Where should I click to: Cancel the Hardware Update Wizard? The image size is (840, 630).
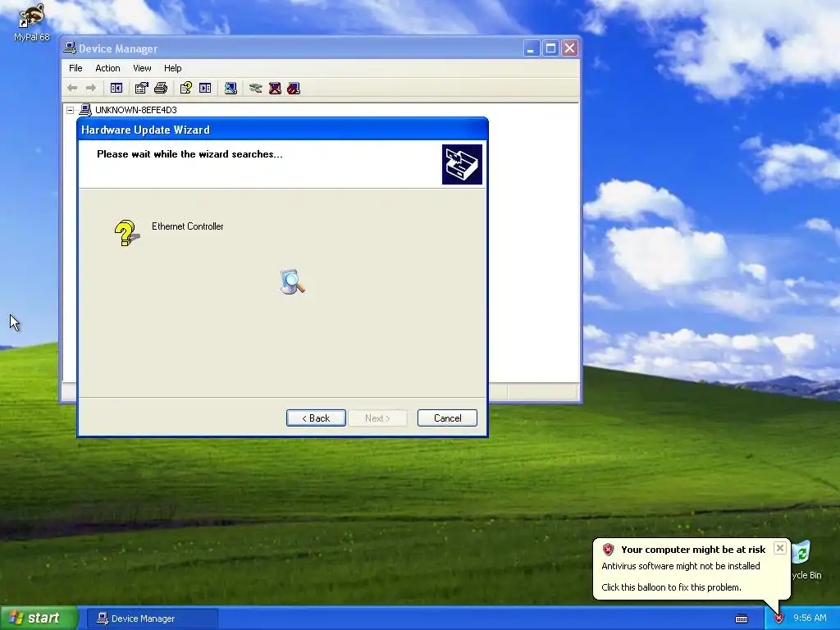pos(447,418)
